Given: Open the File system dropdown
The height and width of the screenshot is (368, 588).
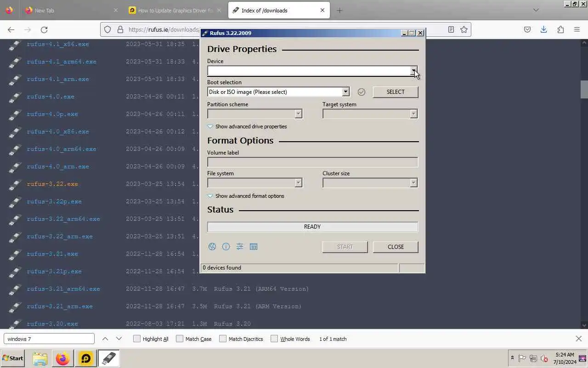Looking at the screenshot, I should tap(298, 183).
